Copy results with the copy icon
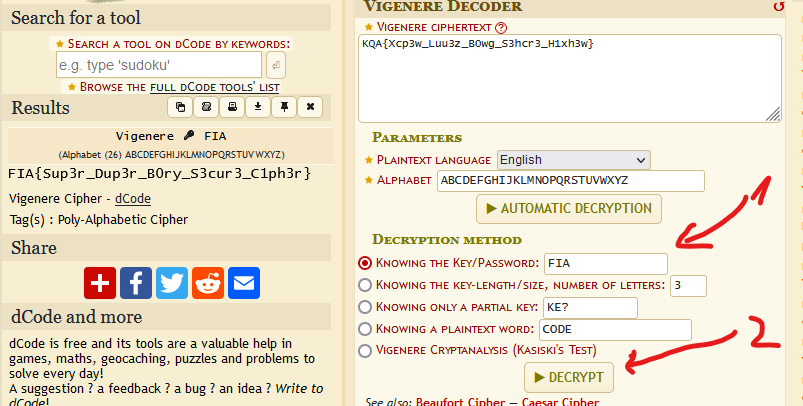Image resolution: width=803 pixels, height=406 pixels. 180,107
